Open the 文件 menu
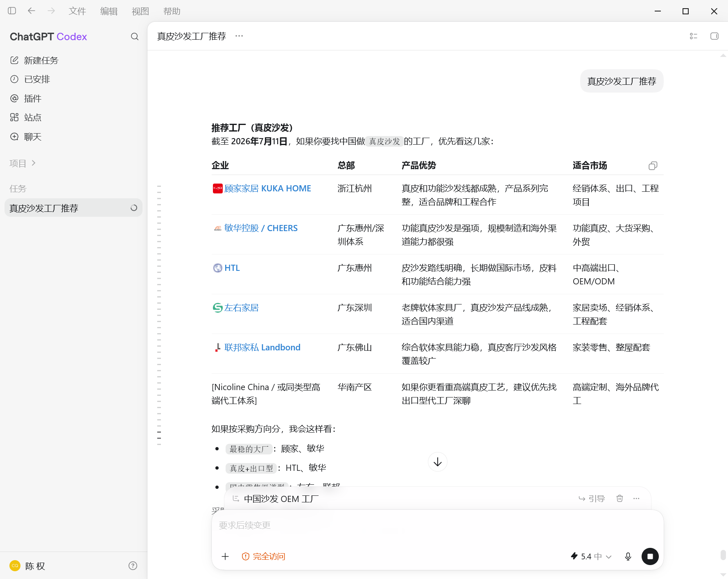 tap(77, 11)
